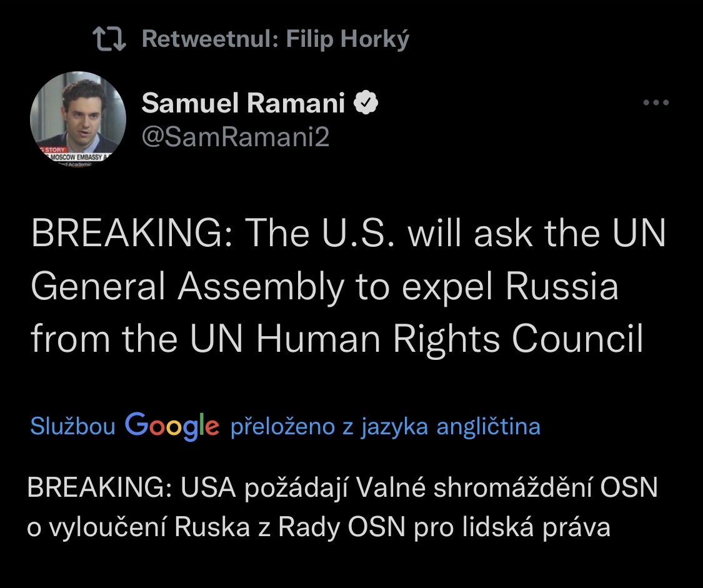Click the English line "General Assembly to expel Russia"
703x588 pixels.
point(324,287)
